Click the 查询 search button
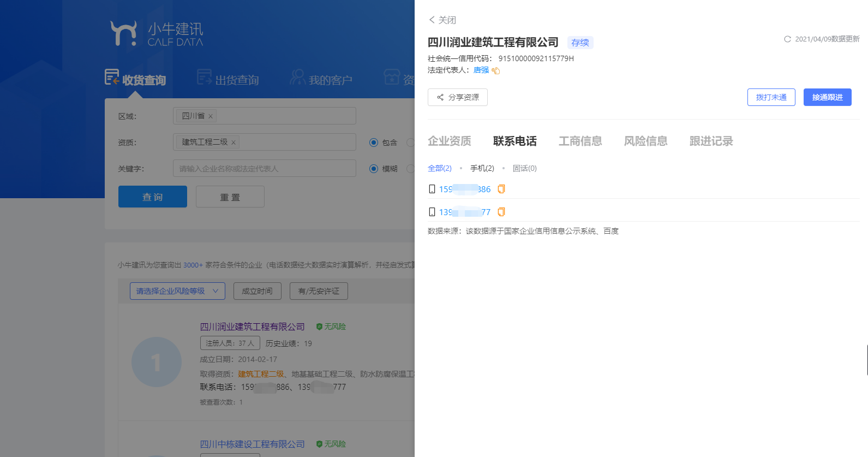The width and height of the screenshot is (868, 457). pos(153,197)
